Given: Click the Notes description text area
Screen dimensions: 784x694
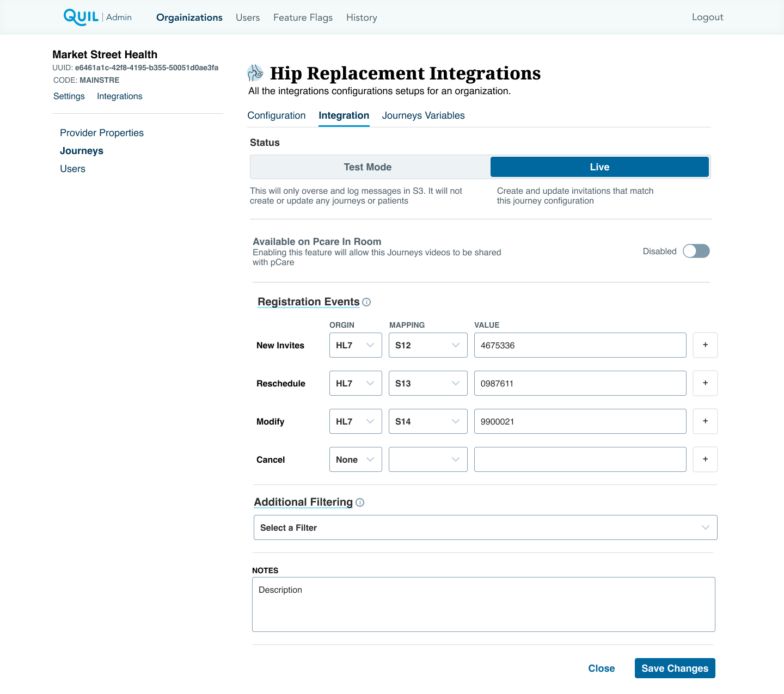Looking at the screenshot, I should [x=483, y=604].
